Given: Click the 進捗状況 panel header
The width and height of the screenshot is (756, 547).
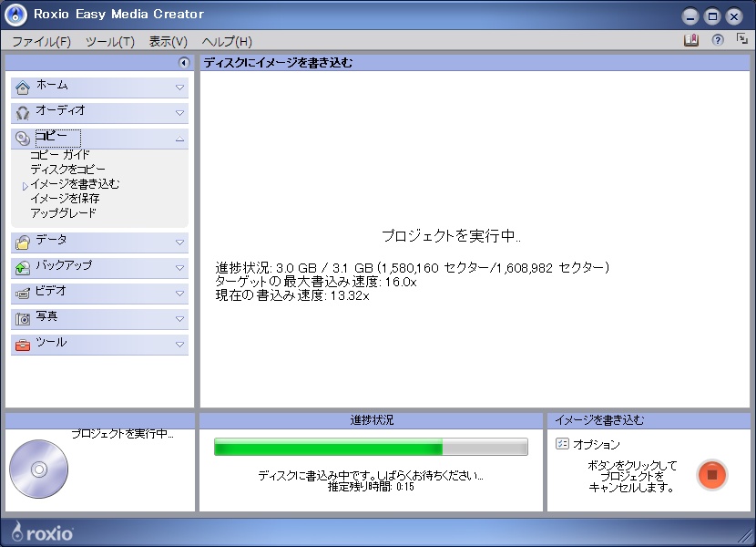Looking at the screenshot, I should point(372,420).
